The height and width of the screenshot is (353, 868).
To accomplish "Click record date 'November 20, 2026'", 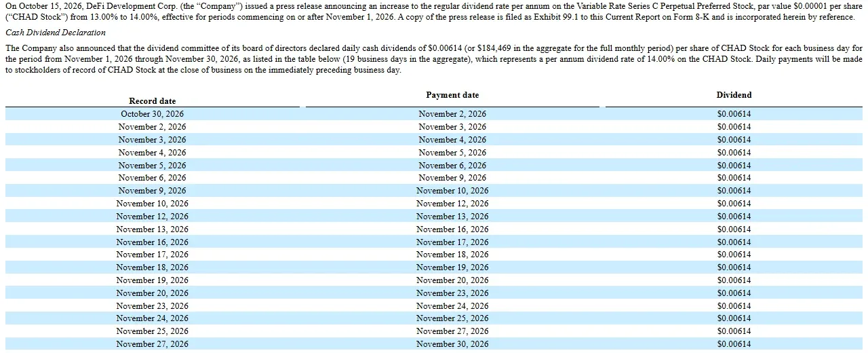I will [153, 293].
